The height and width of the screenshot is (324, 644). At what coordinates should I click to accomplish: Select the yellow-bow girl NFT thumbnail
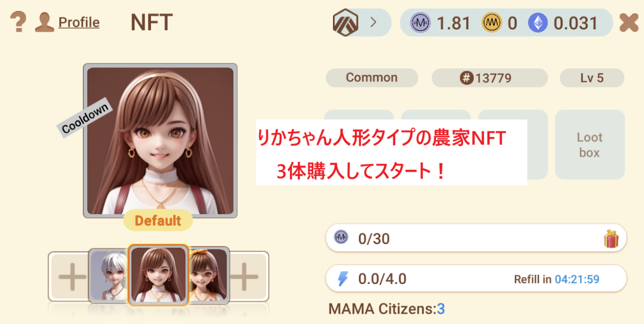[208, 276]
